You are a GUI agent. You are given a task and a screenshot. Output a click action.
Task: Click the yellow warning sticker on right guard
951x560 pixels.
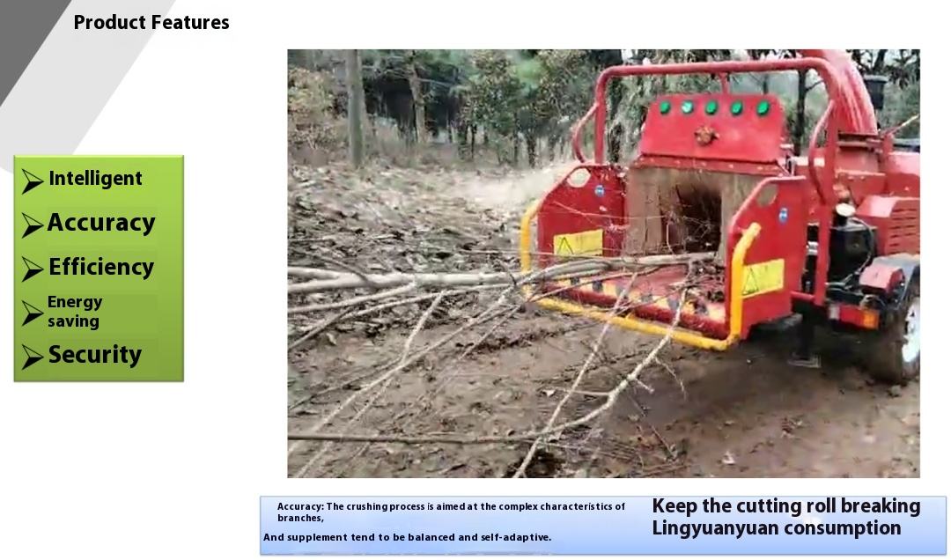(763, 278)
